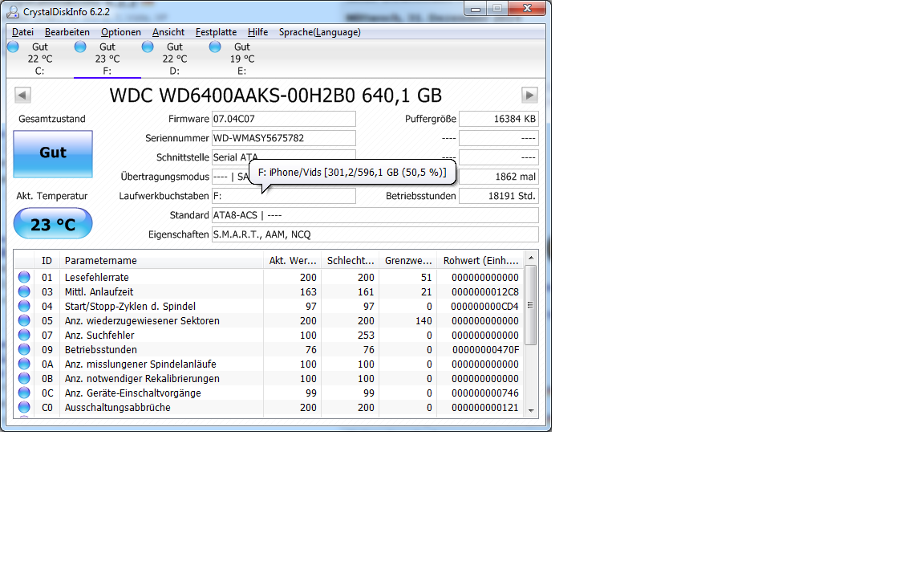924x578 pixels.
Task: Click the 23 °C temperature button
Action: click(53, 223)
